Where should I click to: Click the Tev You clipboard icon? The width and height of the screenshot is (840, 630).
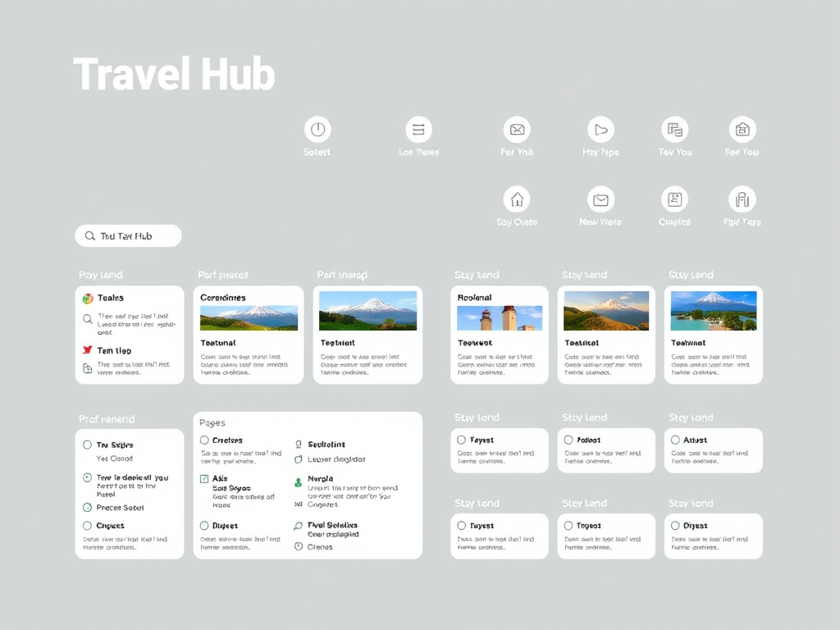click(674, 130)
